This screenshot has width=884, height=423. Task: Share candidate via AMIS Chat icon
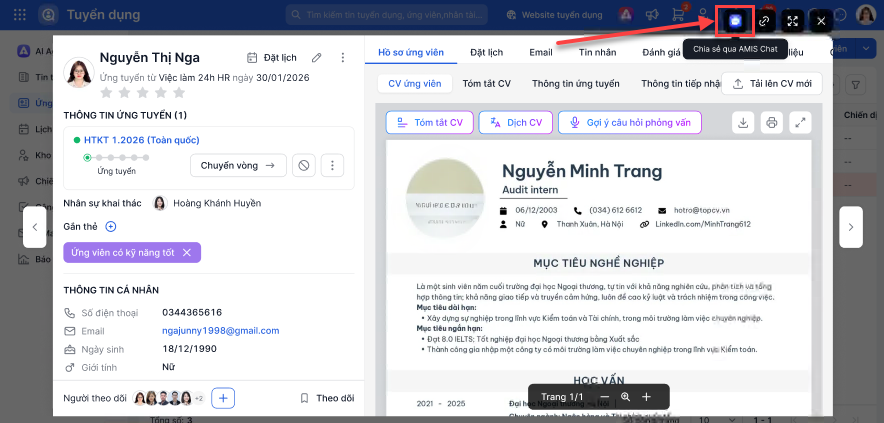(735, 21)
